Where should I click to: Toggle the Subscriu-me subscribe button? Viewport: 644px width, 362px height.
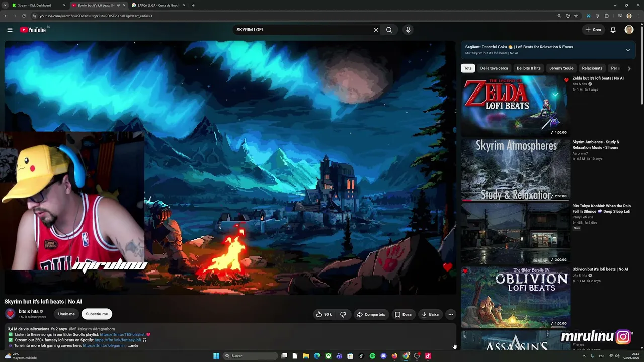pyautogui.click(x=97, y=314)
